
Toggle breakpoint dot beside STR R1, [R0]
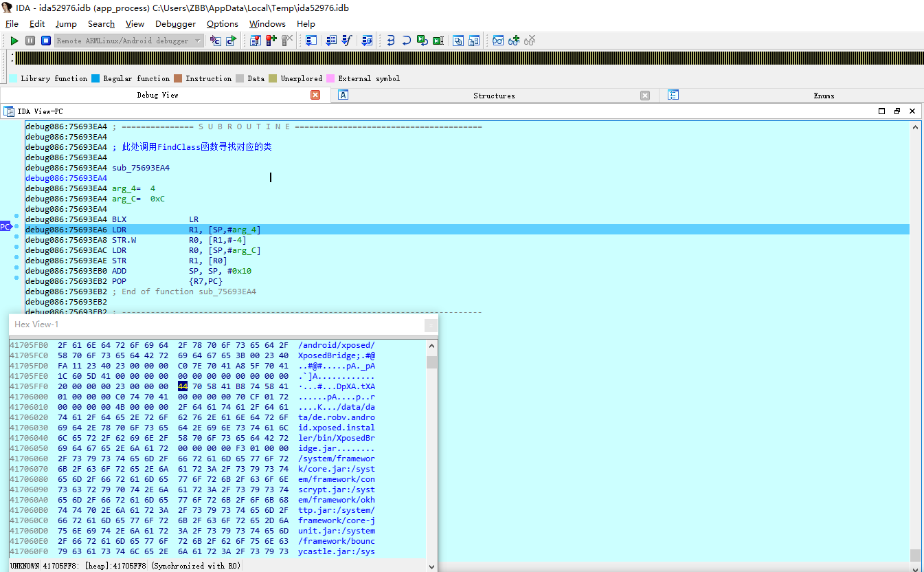coord(16,257)
